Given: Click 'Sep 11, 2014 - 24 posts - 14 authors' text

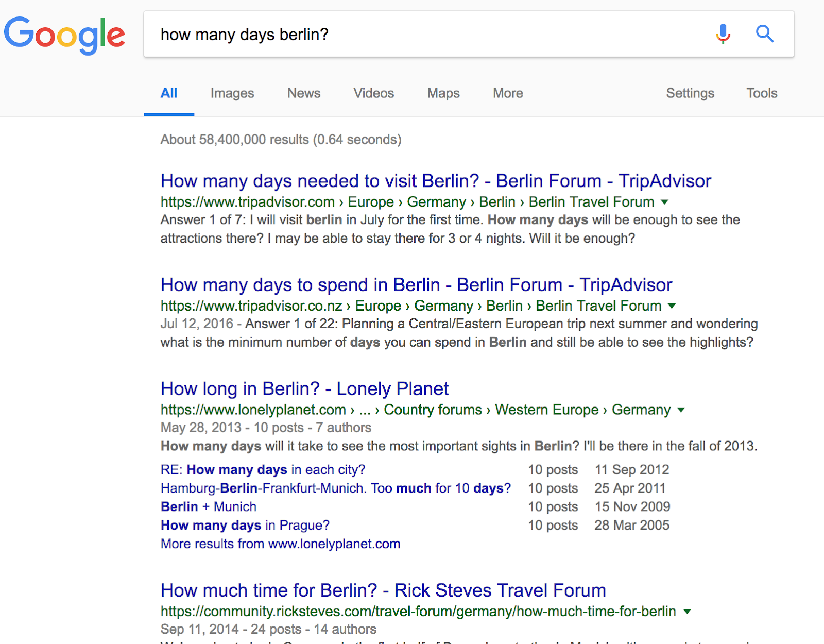Looking at the screenshot, I should pos(268,630).
